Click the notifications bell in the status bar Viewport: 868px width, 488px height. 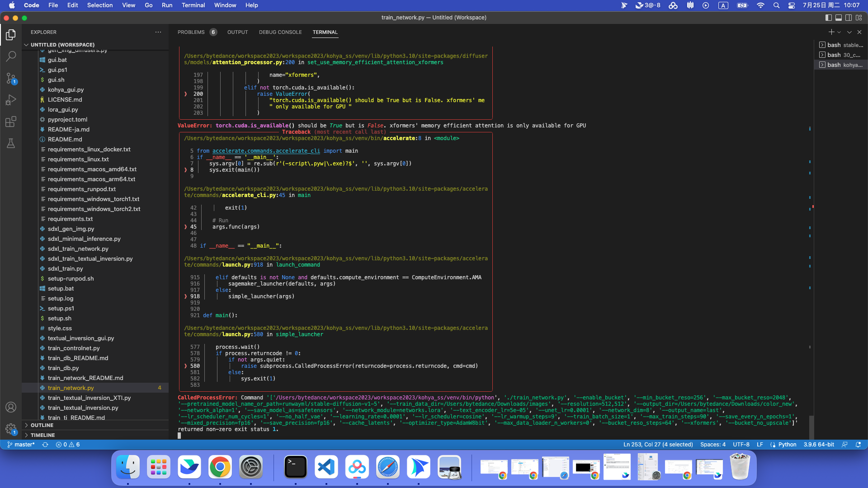859,445
